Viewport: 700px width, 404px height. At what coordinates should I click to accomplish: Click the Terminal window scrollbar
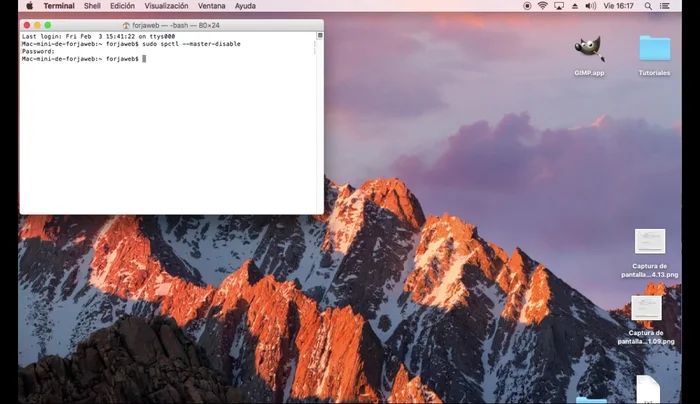(320, 120)
